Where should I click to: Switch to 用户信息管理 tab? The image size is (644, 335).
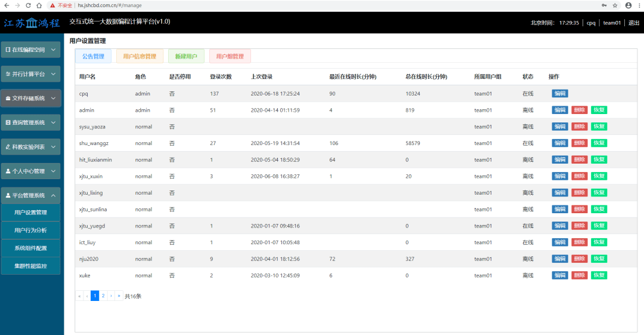[140, 56]
